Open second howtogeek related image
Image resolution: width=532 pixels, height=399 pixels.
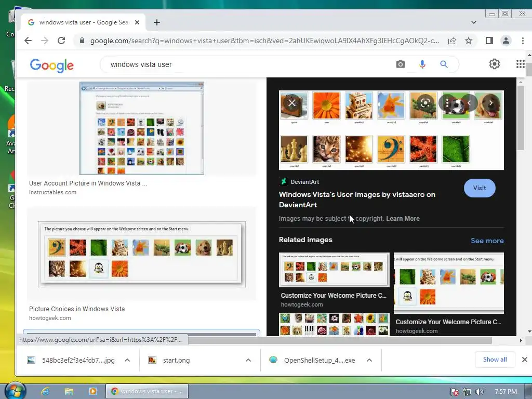point(448,283)
